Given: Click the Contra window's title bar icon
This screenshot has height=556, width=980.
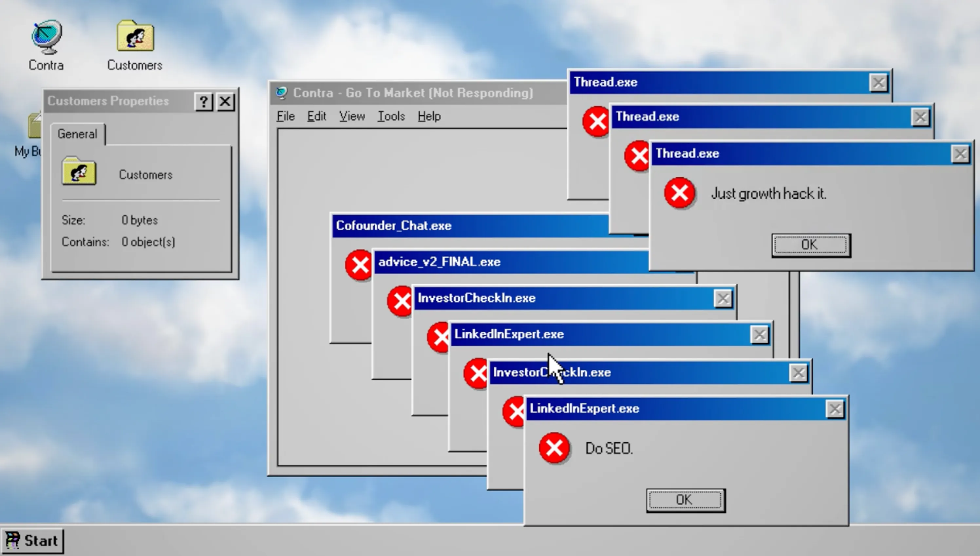Looking at the screenshot, I should [x=282, y=92].
